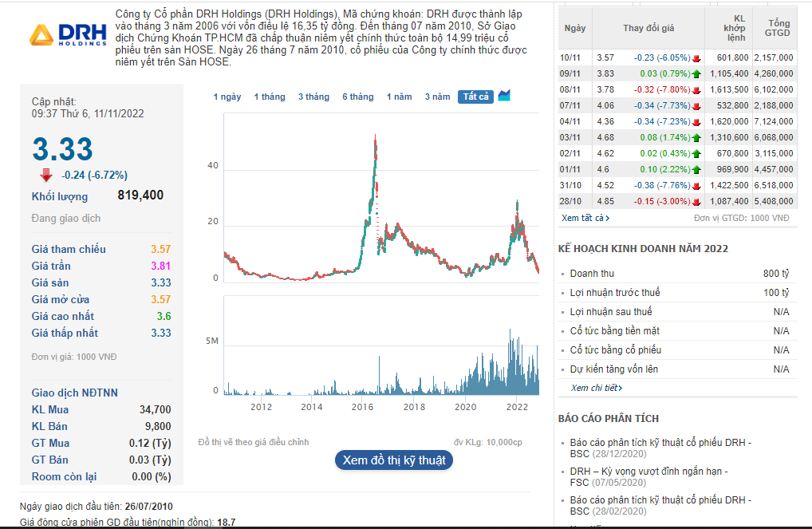Click the 2016 price peak on chart

[x=376, y=136]
